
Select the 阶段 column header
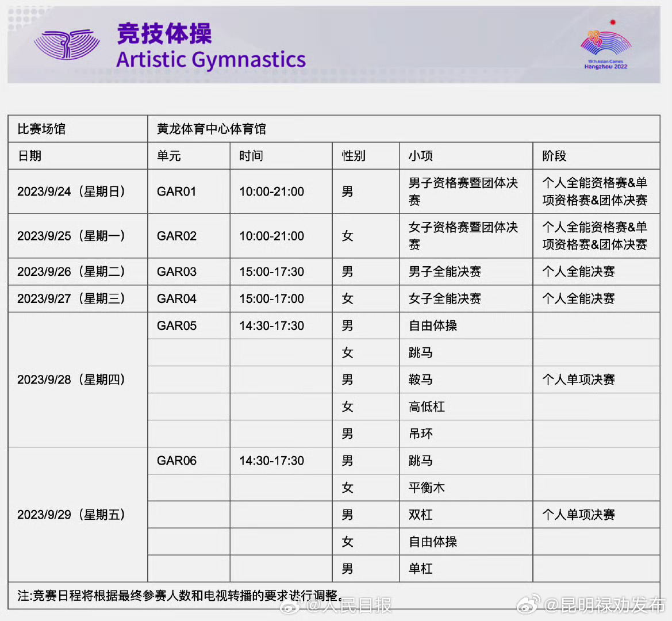tap(549, 155)
